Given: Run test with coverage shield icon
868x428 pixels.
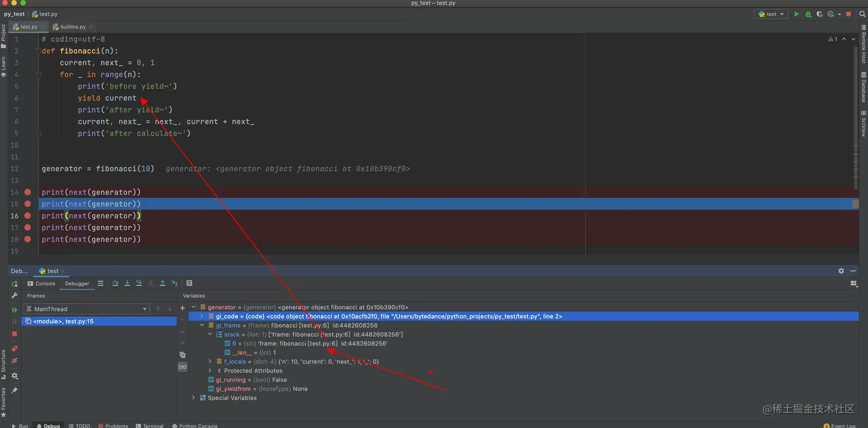Looking at the screenshot, I should point(820,14).
